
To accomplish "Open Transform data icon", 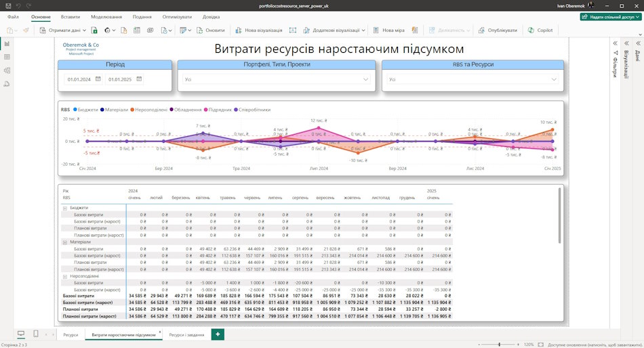I will pyautogui.click(x=185, y=30).
